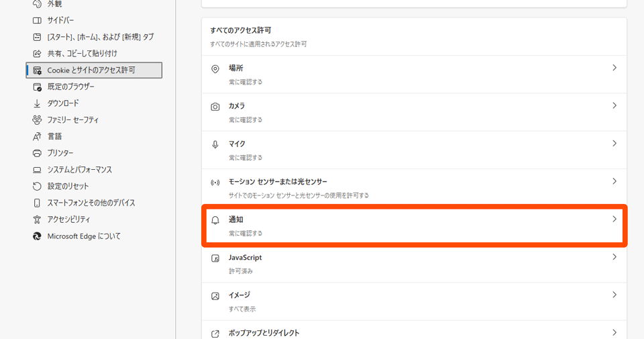Open 通知 settings via its chevron
The width and height of the screenshot is (644, 339).
pyautogui.click(x=614, y=220)
